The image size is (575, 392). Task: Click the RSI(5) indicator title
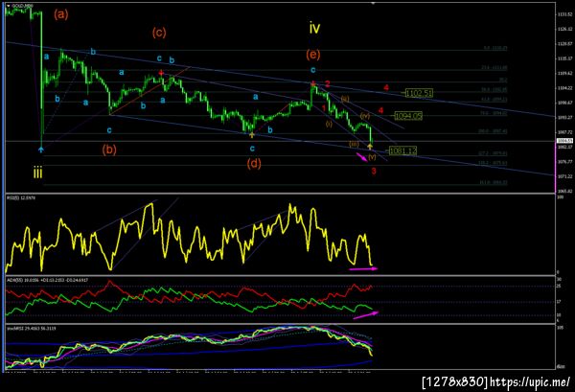point(20,198)
